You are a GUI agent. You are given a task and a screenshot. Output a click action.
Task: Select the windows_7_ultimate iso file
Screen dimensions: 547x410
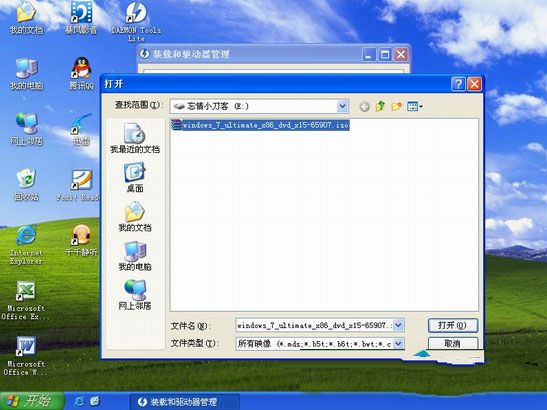pyautogui.click(x=261, y=125)
